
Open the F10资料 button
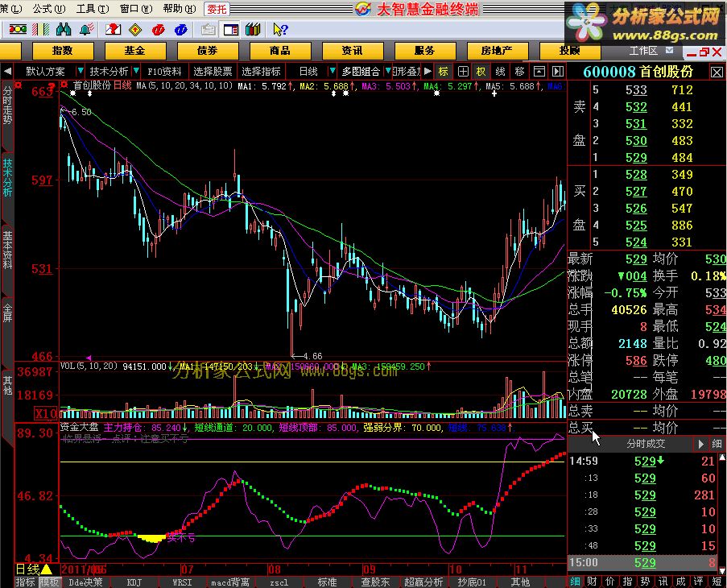(164, 72)
